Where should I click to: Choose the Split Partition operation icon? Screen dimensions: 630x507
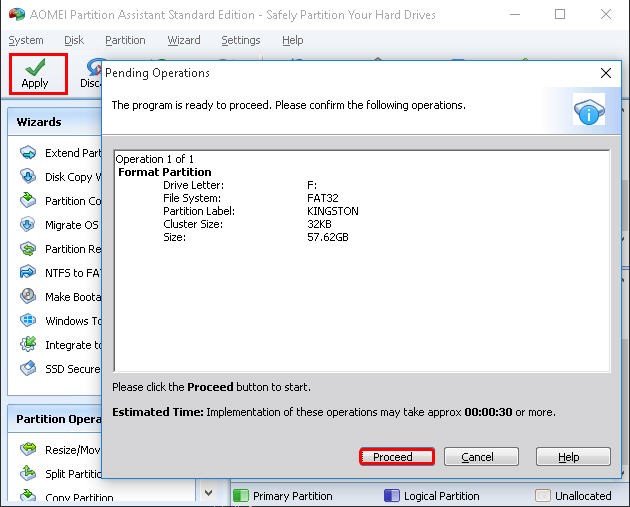coord(28,473)
